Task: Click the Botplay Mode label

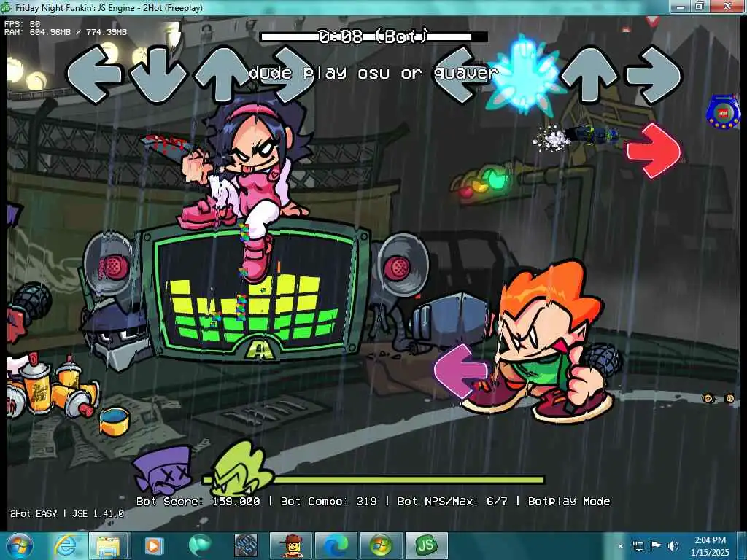Action: [569, 501]
